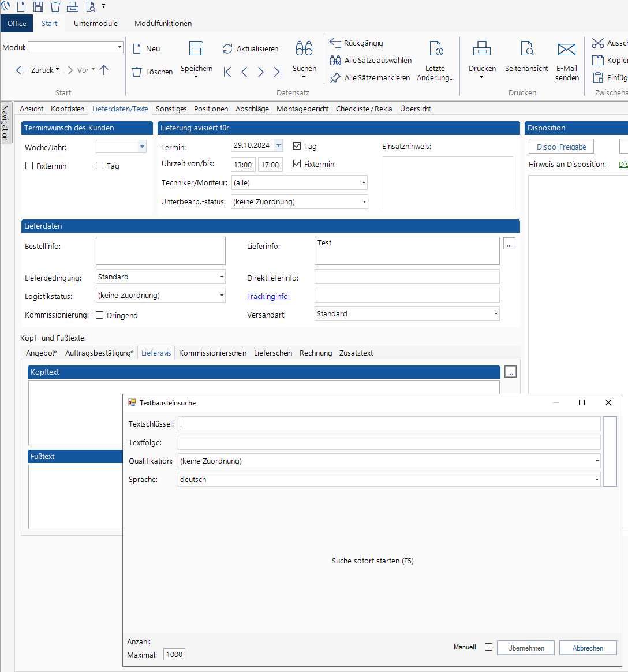Uncheck Tag in Lieferung avisiert für

(x=297, y=146)
